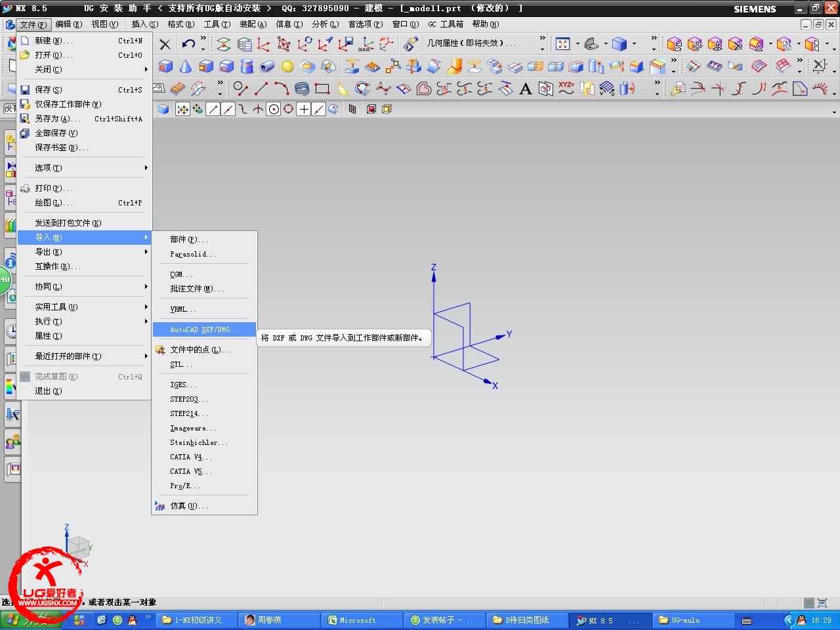
Task: Switch to 1-NX初级讲义 taskbar window
Action: [x=197, y=620]
